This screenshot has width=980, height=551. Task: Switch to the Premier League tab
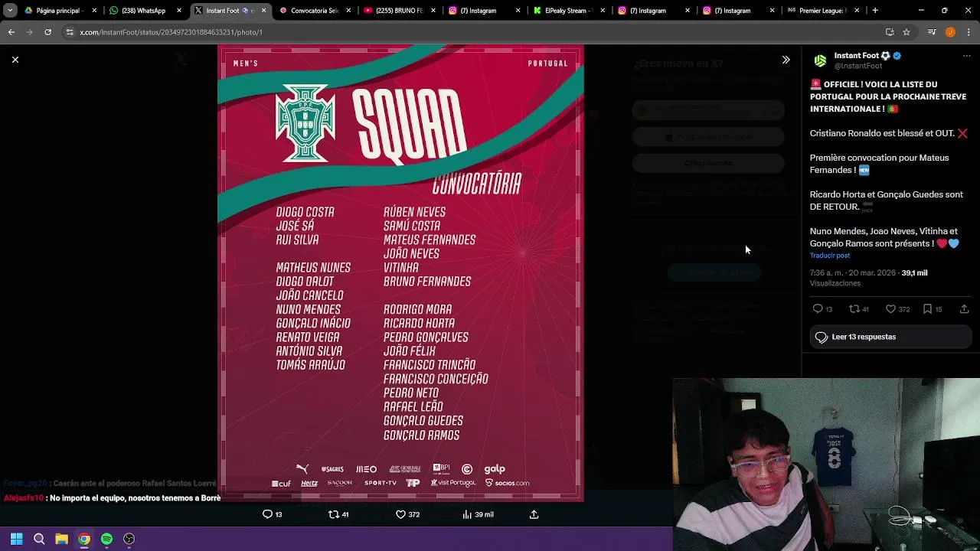pos(822,11)
